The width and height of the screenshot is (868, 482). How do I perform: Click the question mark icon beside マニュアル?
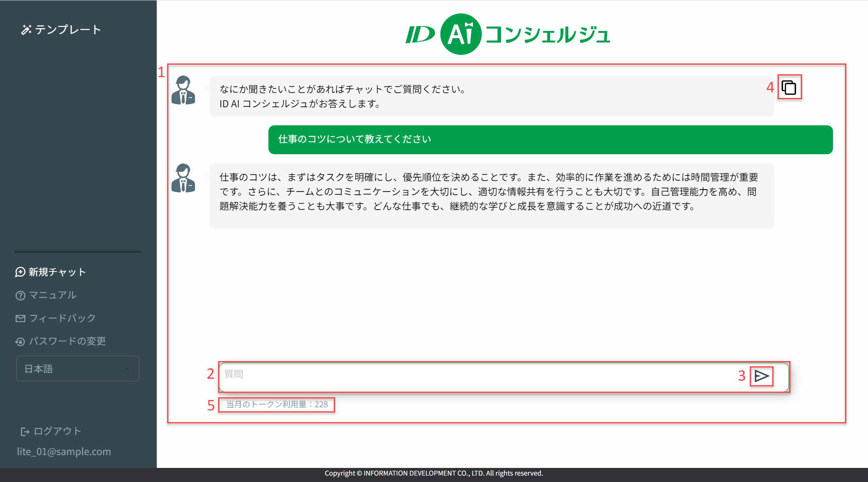[x=20, y=296]
